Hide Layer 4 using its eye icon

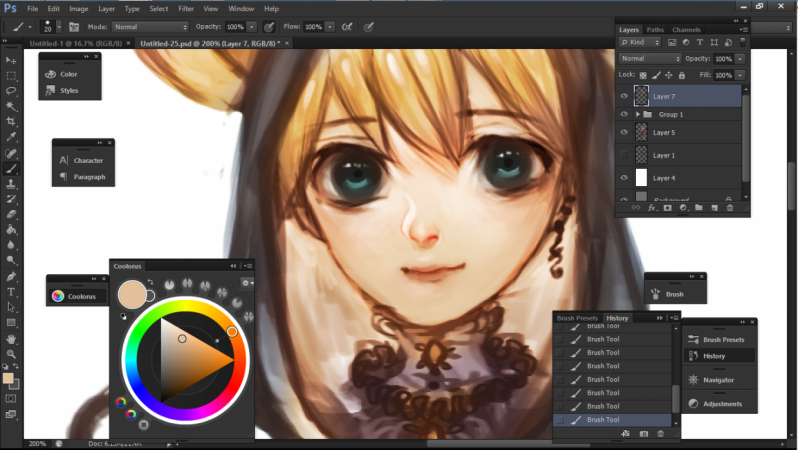pyautogui.click(x=624, y=178)
